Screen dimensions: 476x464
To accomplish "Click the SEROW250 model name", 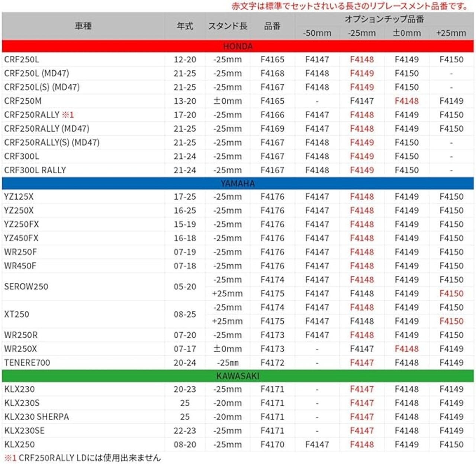I will 26,286.
